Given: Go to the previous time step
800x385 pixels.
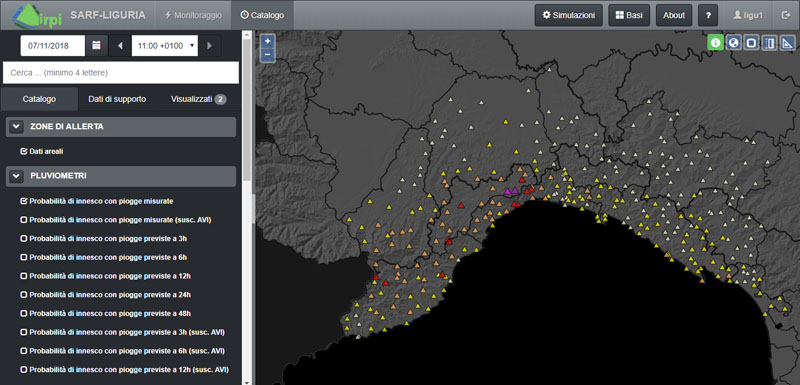Looking at the screenshot, I should [x=120, y=45].
